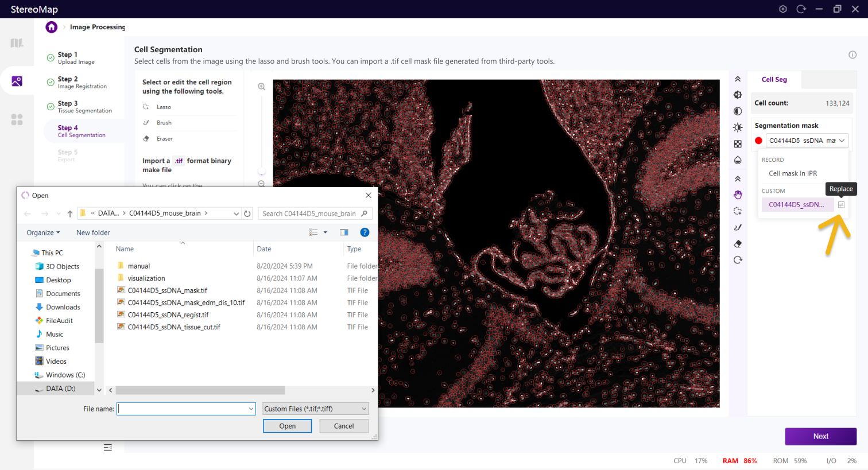The image size is (868, 470).
Task: Select the Brush tool in right toolbar
Action: pyautogui.click(x=738, y=228)
